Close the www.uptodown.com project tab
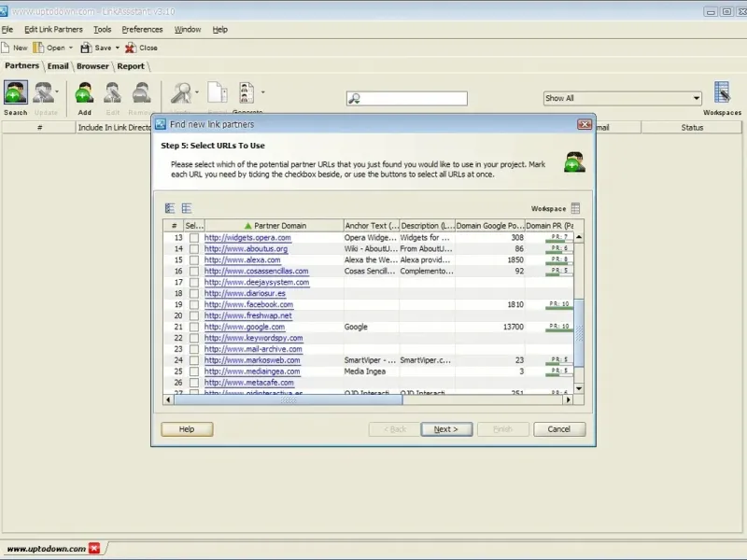The height and width of the screenshot is (560, 747). (94, 548)
